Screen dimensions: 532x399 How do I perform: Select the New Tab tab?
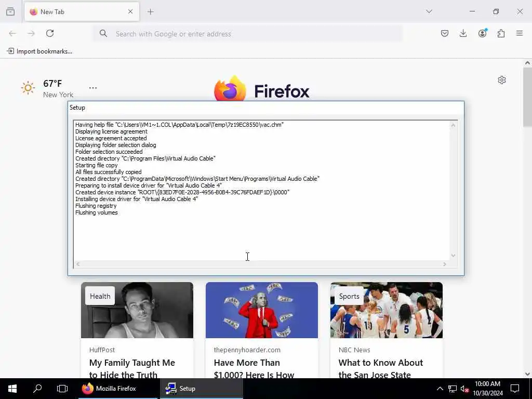pos(82,11)
